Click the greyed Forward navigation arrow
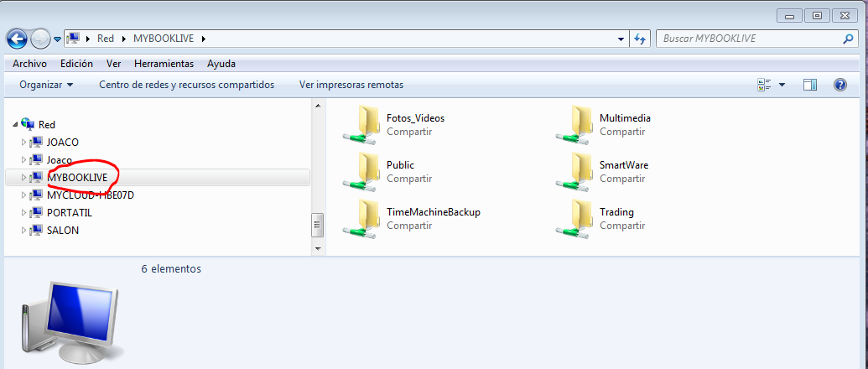Screen dimensions: 868x369 (40, 39)
